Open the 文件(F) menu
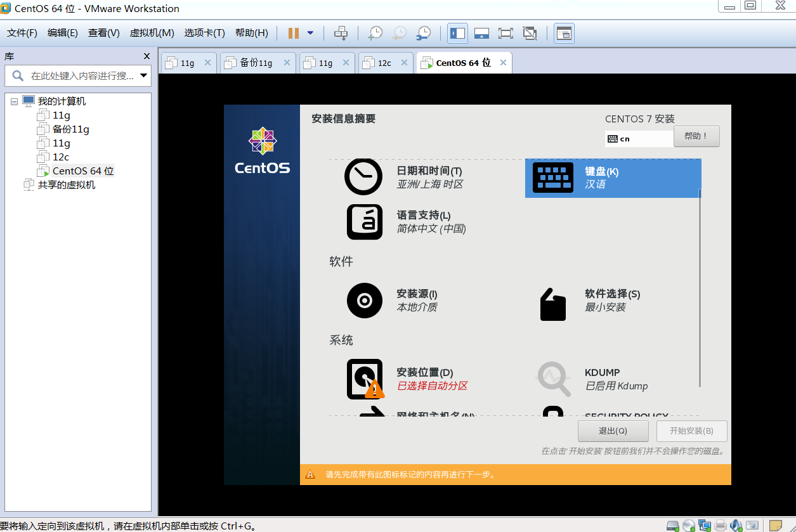 point(22,33)
